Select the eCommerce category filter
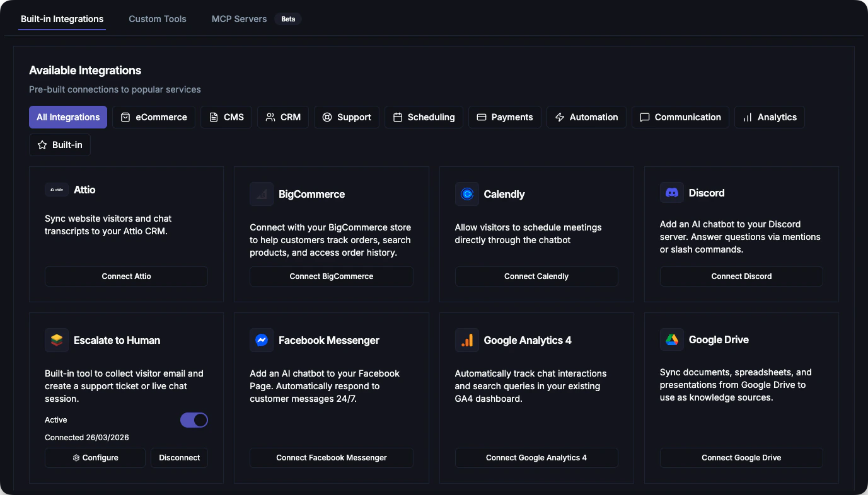This screenshot has height=495, width=868. tap(153, 117)
